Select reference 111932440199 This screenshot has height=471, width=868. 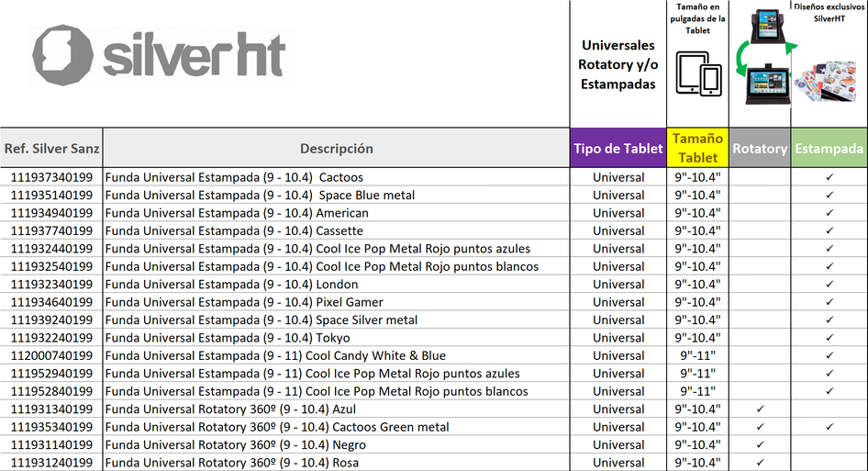(x=51, y=249)
